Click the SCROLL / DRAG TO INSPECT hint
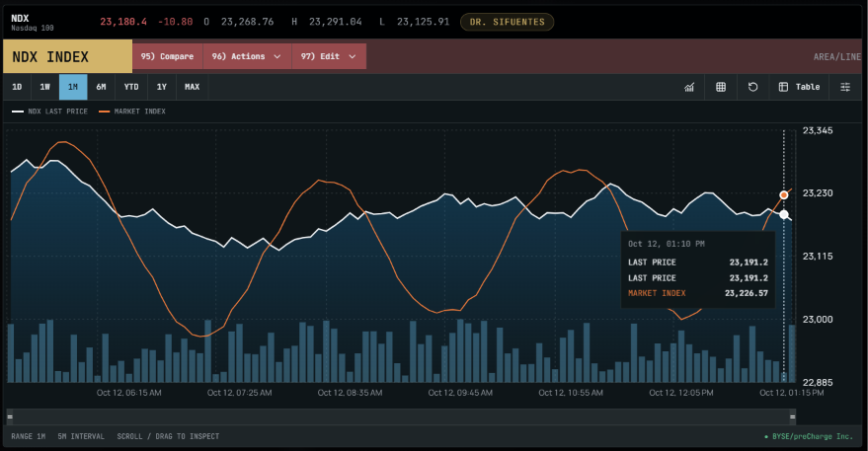 coord(168,436)
